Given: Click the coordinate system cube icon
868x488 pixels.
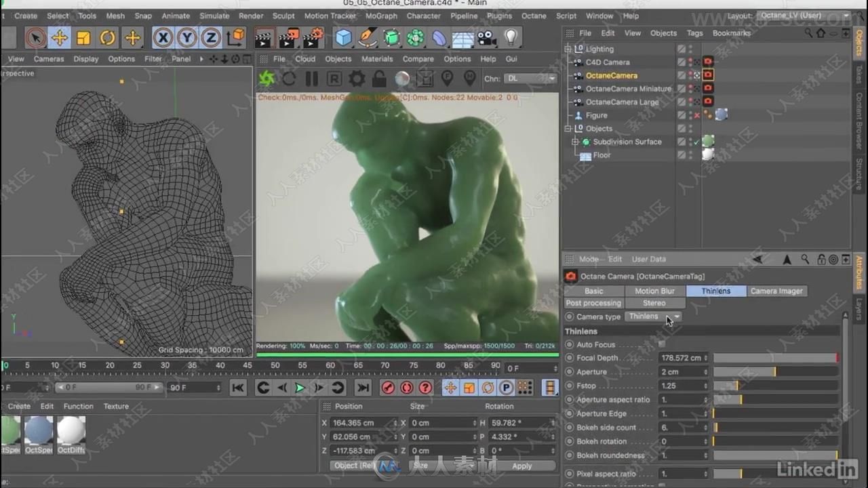Looking at the screenshot, I should 236,38.
